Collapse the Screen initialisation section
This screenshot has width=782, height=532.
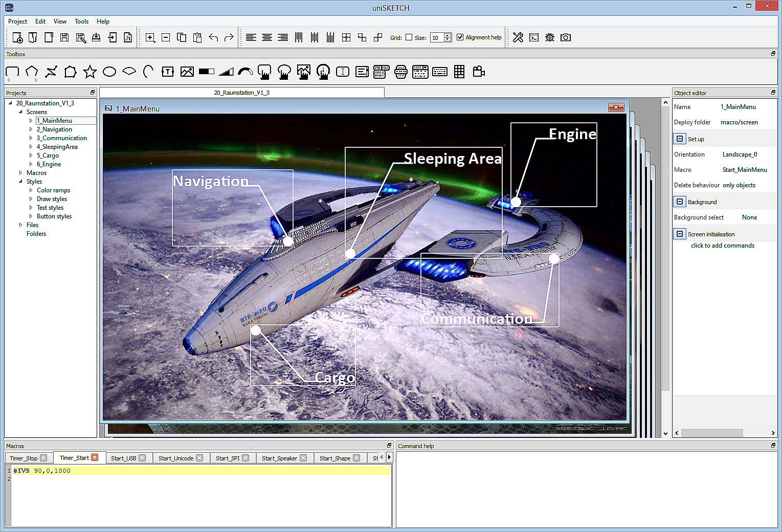(680, 234)
